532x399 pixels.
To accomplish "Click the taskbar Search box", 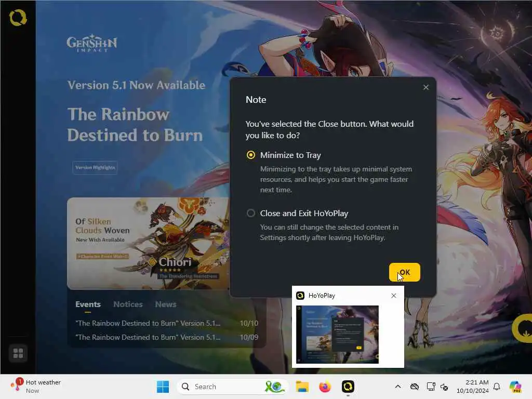I will (x=232, y=387).
